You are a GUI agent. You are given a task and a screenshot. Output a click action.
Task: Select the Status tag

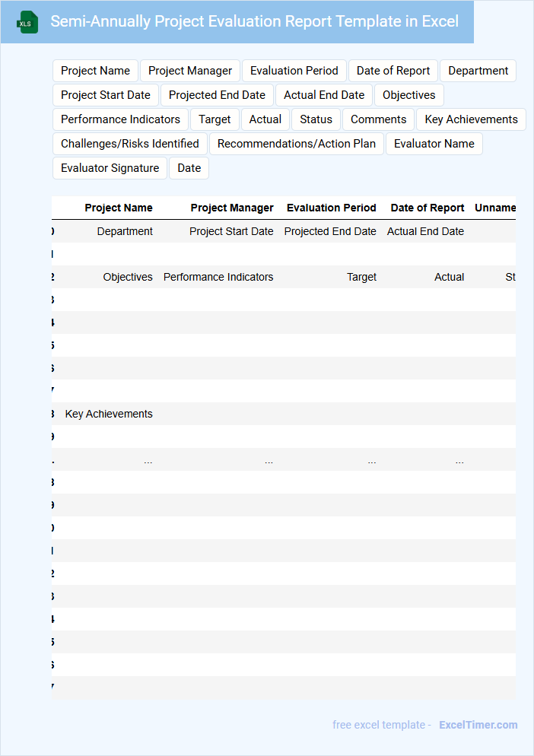(316, 119)
